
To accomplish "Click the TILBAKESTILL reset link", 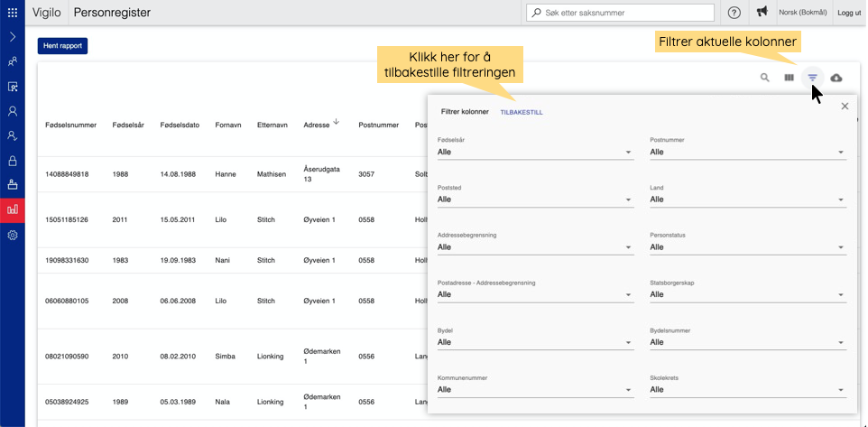I will 522,112.
